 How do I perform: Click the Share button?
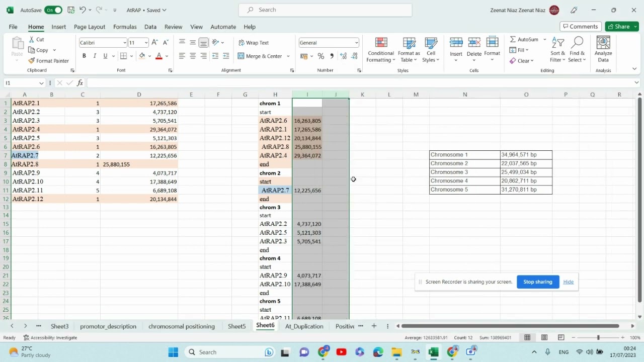622,26
